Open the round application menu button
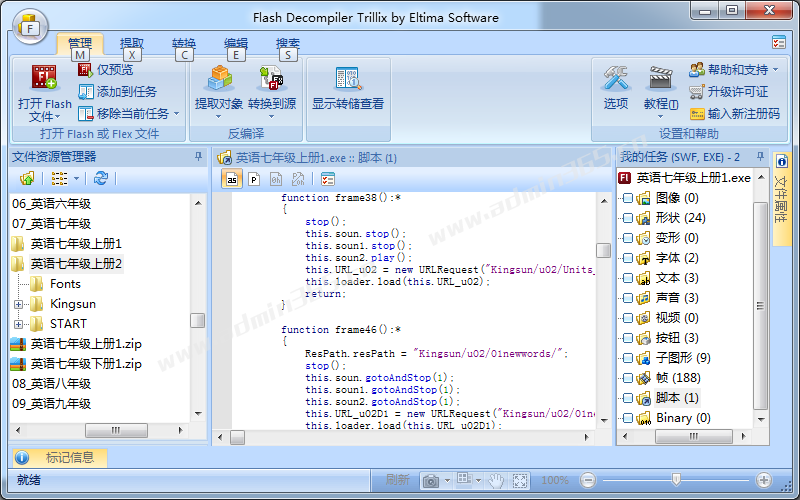Viewport: 800px width, 500px height. pyautogui.click(x=30, y=27)
